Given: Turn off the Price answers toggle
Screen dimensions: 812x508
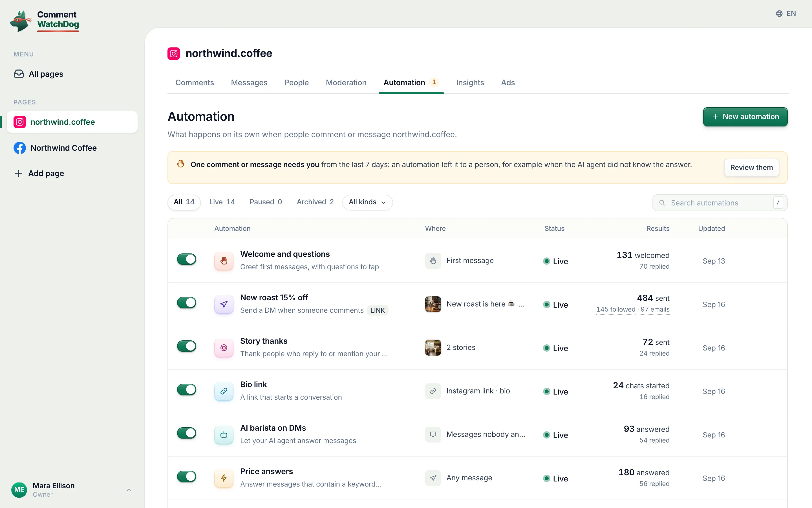Looking at the screenshot, I should pyautogui.click(x=187, y=476).
